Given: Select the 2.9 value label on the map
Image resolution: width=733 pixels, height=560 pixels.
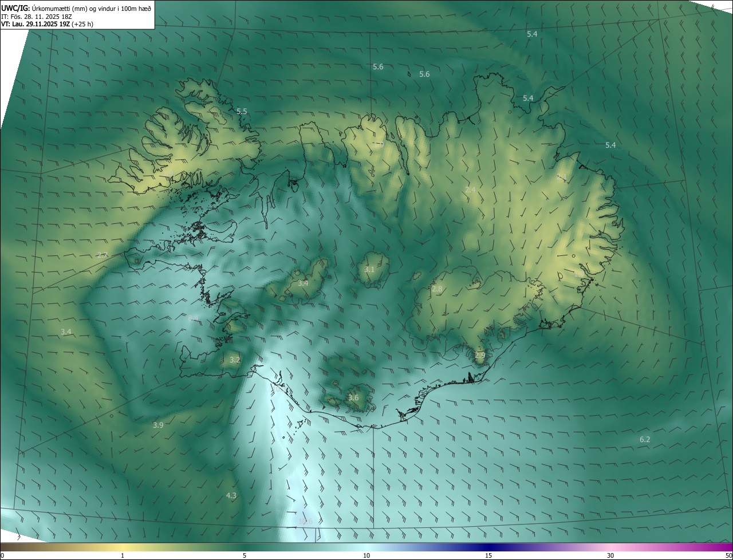Looking at the screenshot, I should click(x=480, y=356).
